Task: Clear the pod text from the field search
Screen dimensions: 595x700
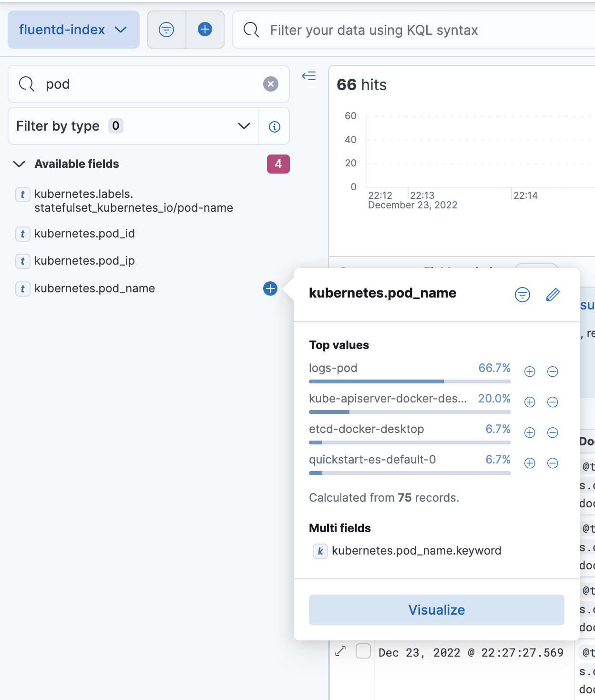Action: coord(271,84)
